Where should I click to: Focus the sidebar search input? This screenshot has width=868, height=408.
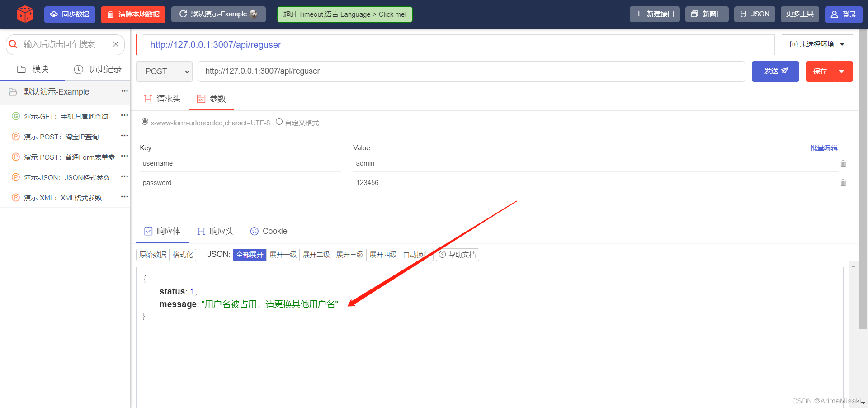click(66, 44)
